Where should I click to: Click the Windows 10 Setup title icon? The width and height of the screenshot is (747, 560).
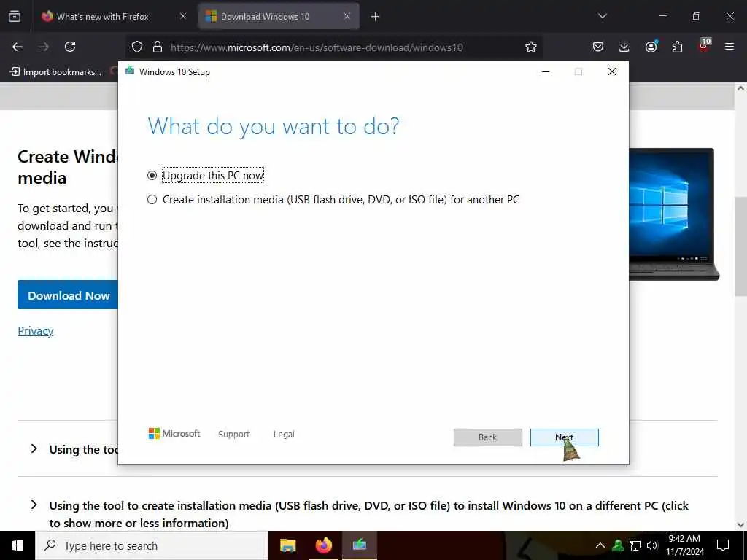click(x=130, y=71)
